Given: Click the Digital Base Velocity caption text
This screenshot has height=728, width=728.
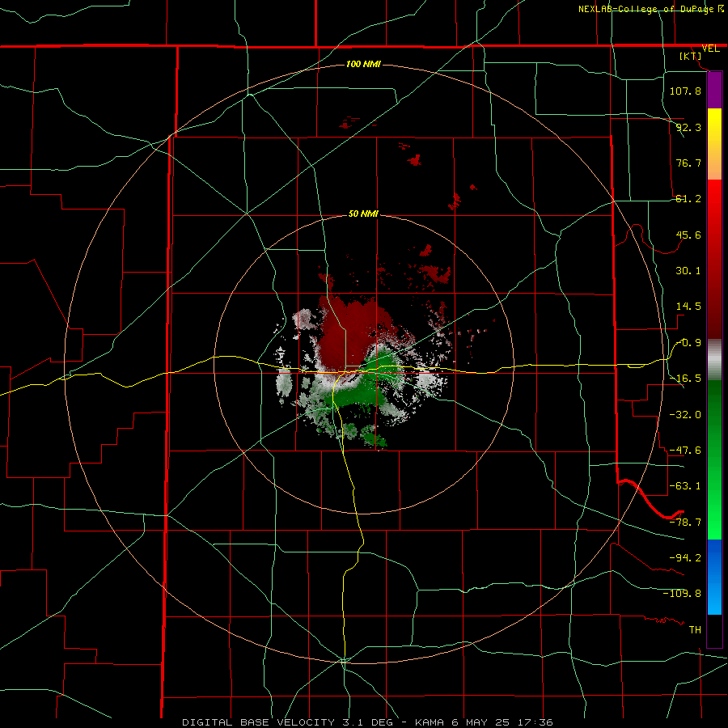Looking at the screenshot, I should point(367,722).
